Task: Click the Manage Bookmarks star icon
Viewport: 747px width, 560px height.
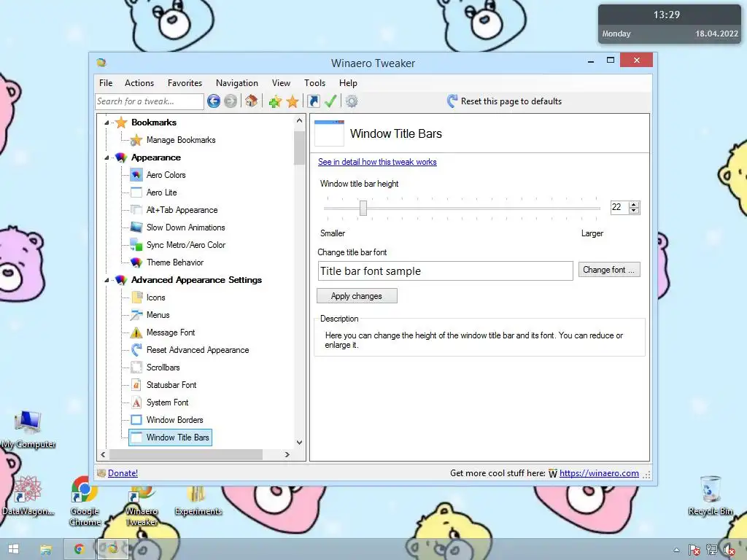Action: 136,140
